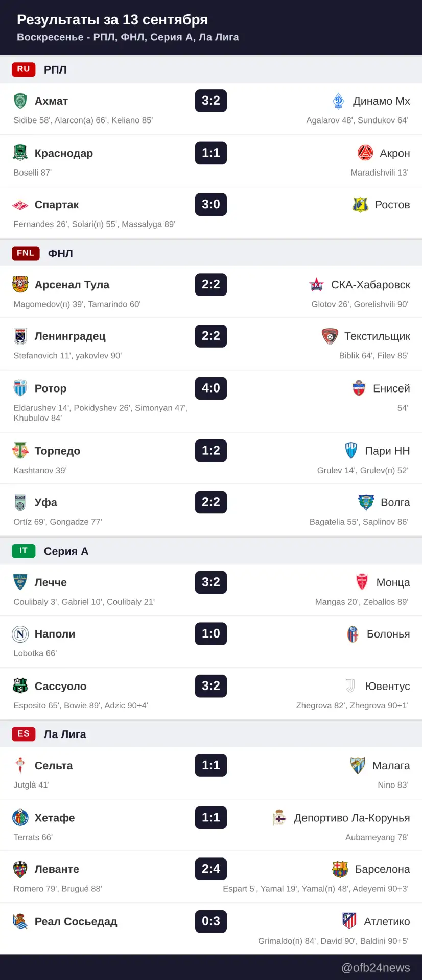Click the @ofb24news handle in footer
422x980 pixels.
click(376, 968)
